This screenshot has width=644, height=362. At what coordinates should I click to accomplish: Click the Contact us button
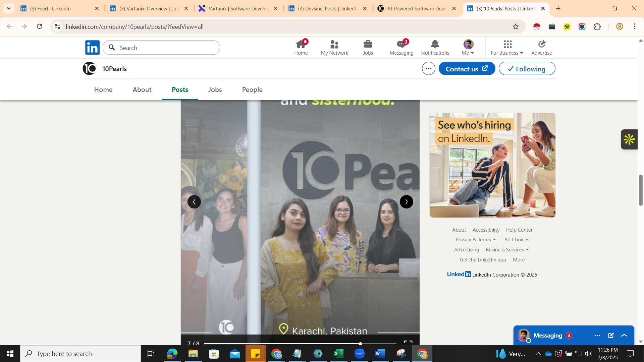pos(467,69)
